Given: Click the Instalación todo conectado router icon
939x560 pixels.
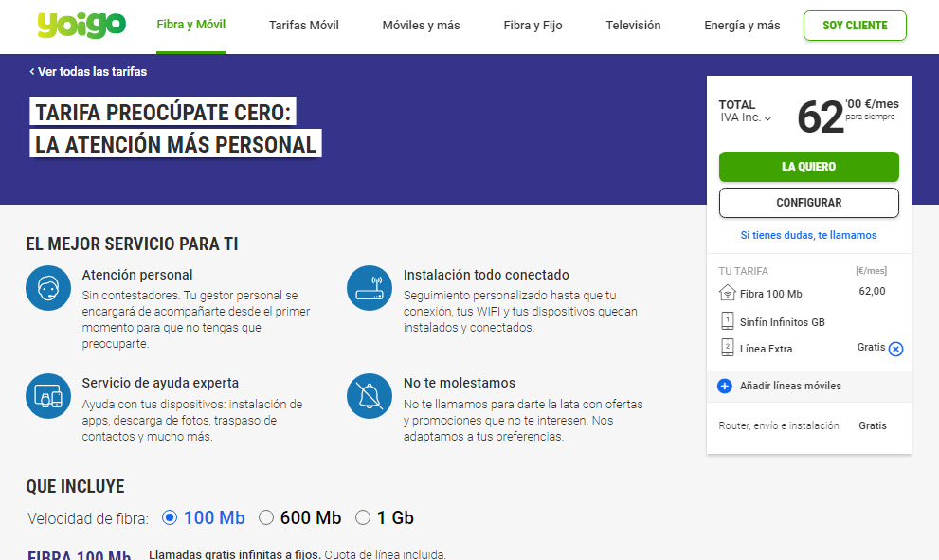Looking at the screenshot, I should click(370, 288).
